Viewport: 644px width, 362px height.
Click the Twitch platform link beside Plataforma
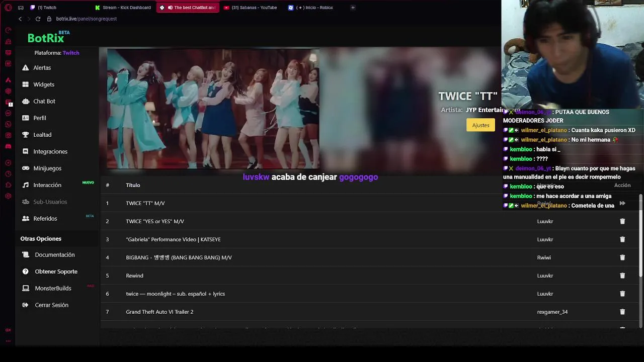(71, 53)
